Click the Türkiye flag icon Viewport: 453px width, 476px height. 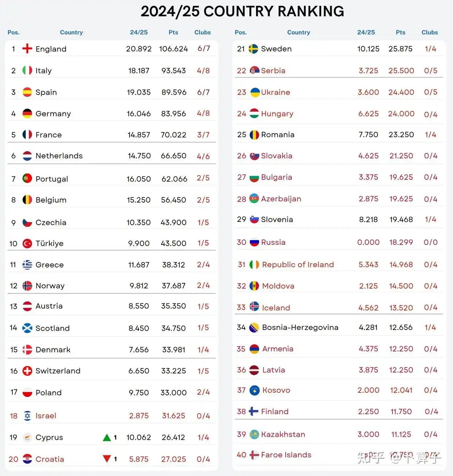pyautogui.click(x=27, y=243)
